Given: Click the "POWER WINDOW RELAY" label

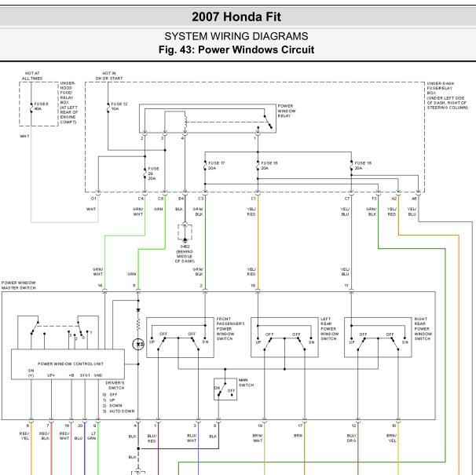Looking at the screenshot, I should [287, 111].
